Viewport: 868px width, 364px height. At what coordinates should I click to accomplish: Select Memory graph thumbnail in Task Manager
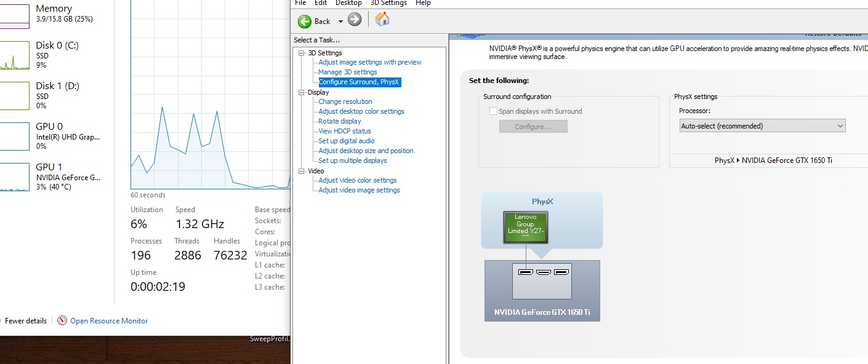15,16
